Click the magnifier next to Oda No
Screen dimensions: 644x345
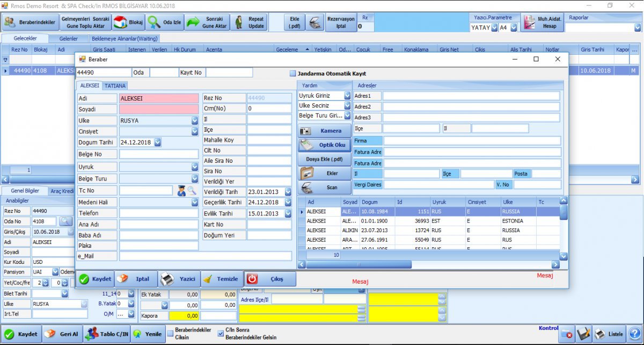click(x=65, y=221)
